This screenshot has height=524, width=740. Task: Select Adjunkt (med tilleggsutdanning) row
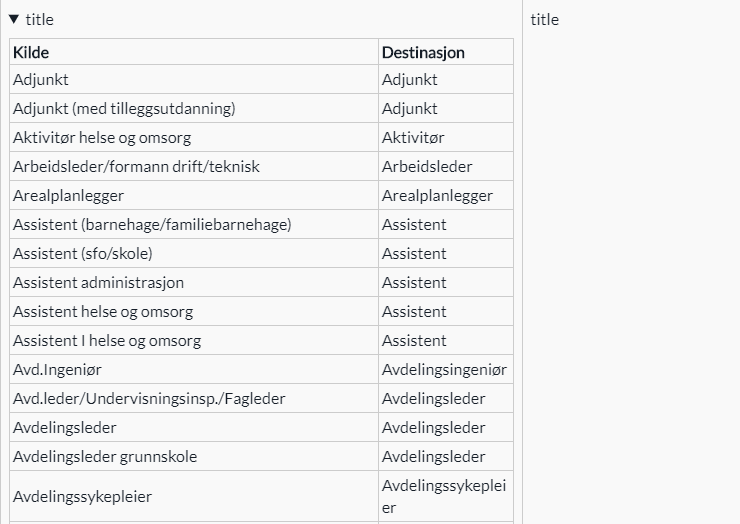point(124,109)
